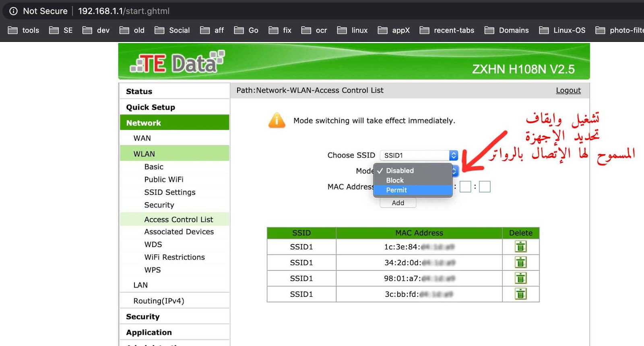The height and width of the screenshot is (346, 644).
Task: Click the Not Secure info icon
Action: (x=13, y=11)
